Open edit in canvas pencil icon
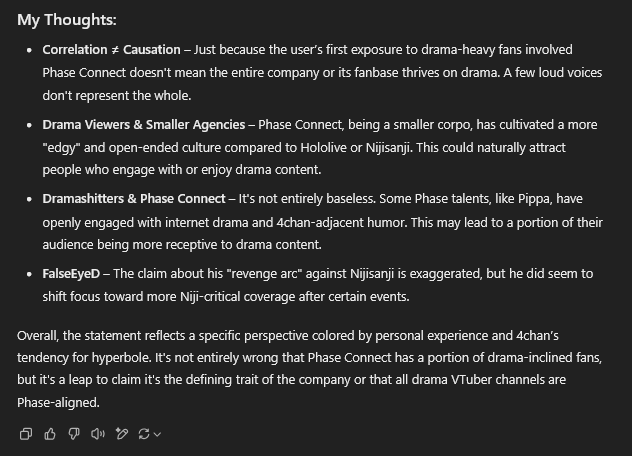The image size is (632, 456). pos(122,433)
